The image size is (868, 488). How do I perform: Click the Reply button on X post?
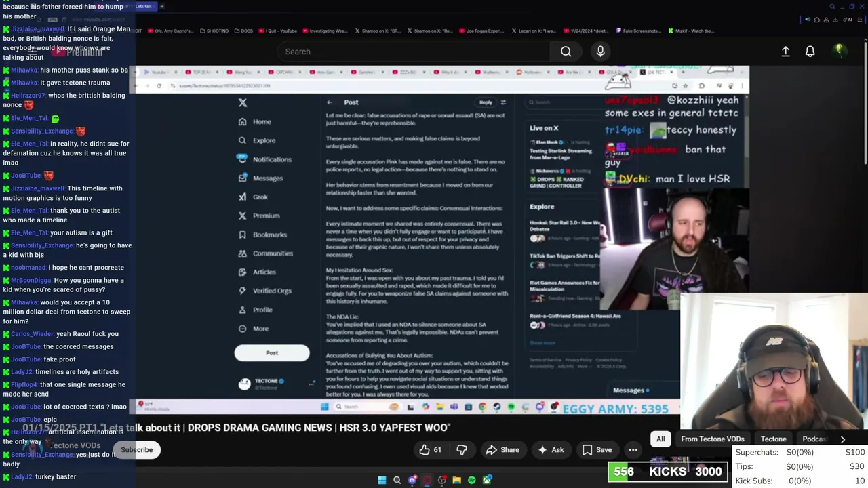486,102
